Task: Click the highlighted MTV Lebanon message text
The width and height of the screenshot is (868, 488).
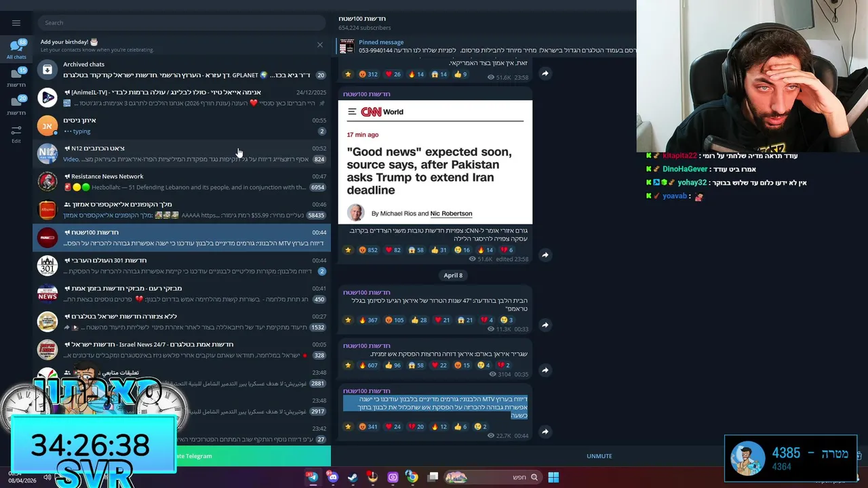Action: 435,407
